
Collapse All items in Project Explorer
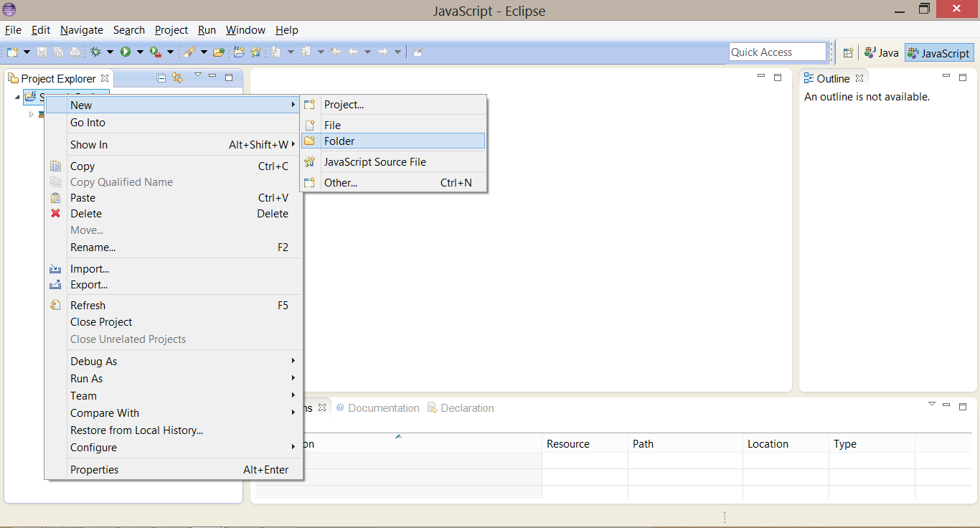coord(161,77)
